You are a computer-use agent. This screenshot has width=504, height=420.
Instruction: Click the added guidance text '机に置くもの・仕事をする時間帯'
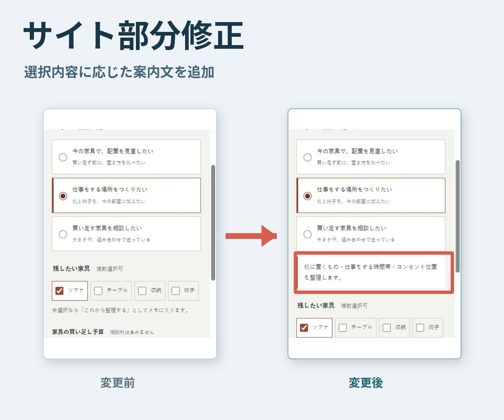point(371,272)
